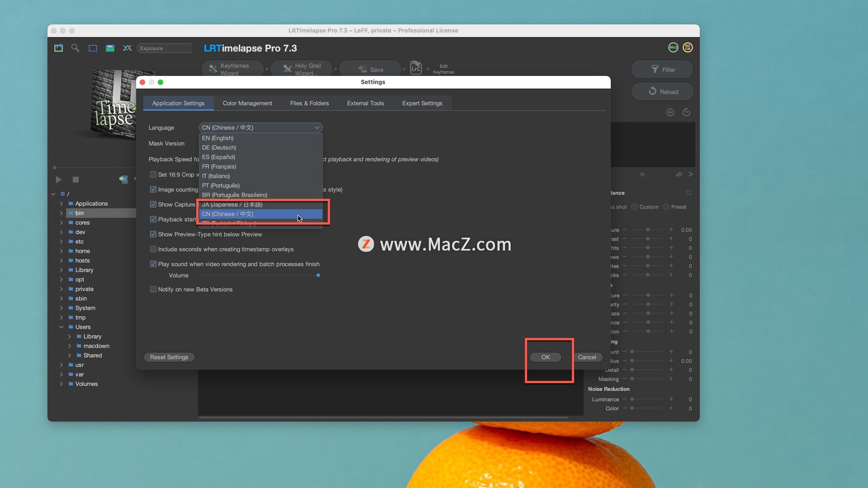The height and width of the screenshot is (488, 868).
Task: Collapse the Users folder
Action: tap(61, 327)
